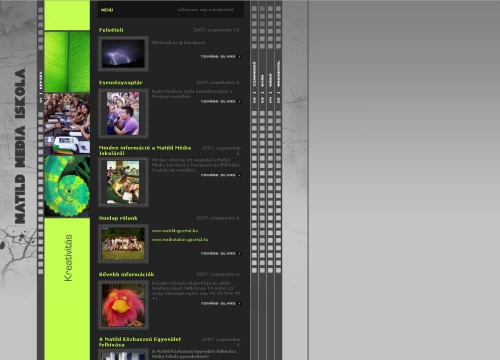Click the green chameleon spiral image

coord(67,186)
